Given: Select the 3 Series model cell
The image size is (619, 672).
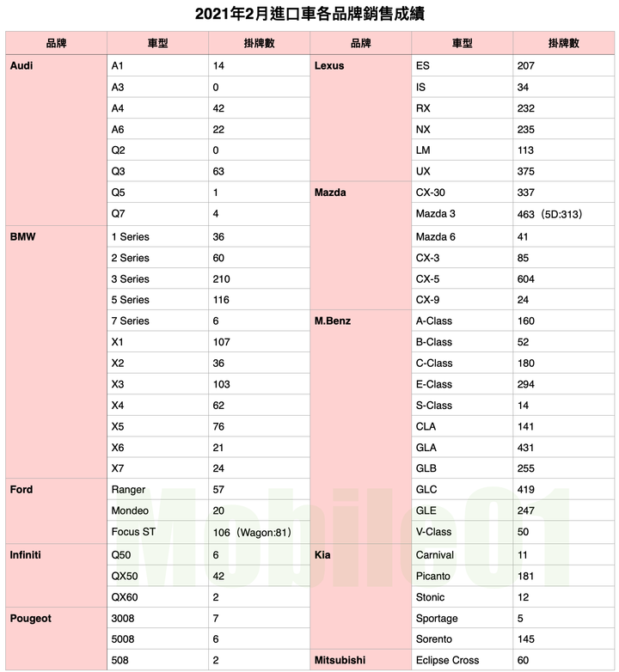Looking at the screenshot, I should pos(157,279).
